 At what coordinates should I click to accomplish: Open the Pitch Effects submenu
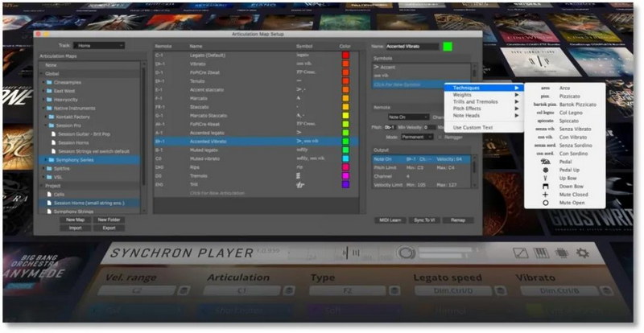pos(484,109)
